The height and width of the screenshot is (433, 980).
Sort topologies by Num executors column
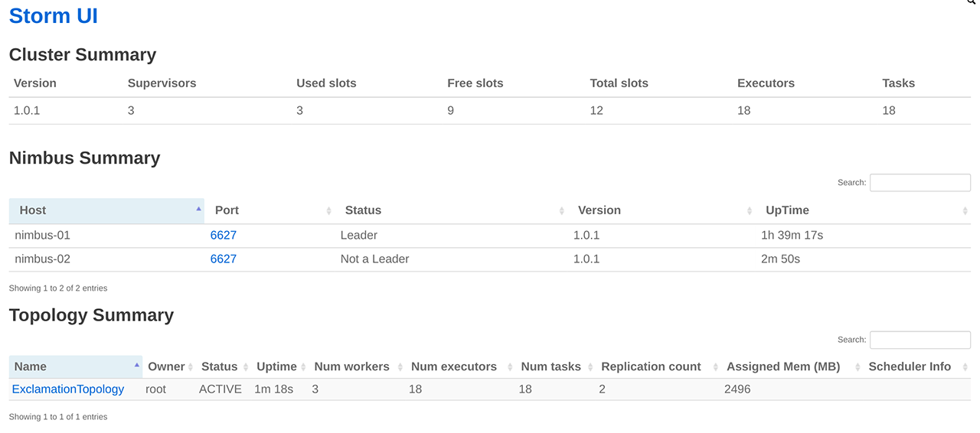click(x=454, y=366)
